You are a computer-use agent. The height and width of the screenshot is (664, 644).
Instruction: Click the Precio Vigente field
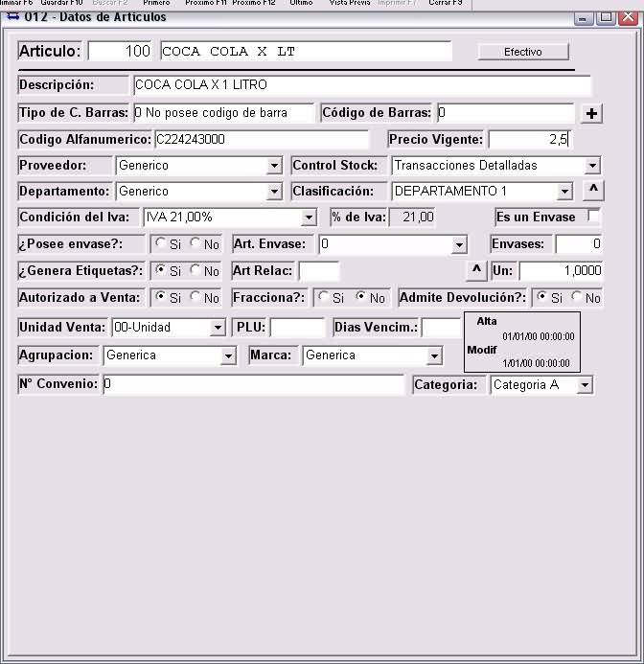[x=530, y=139]
